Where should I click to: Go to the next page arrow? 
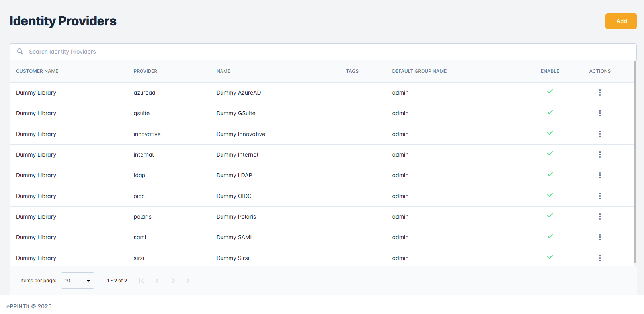click(173, 281)
